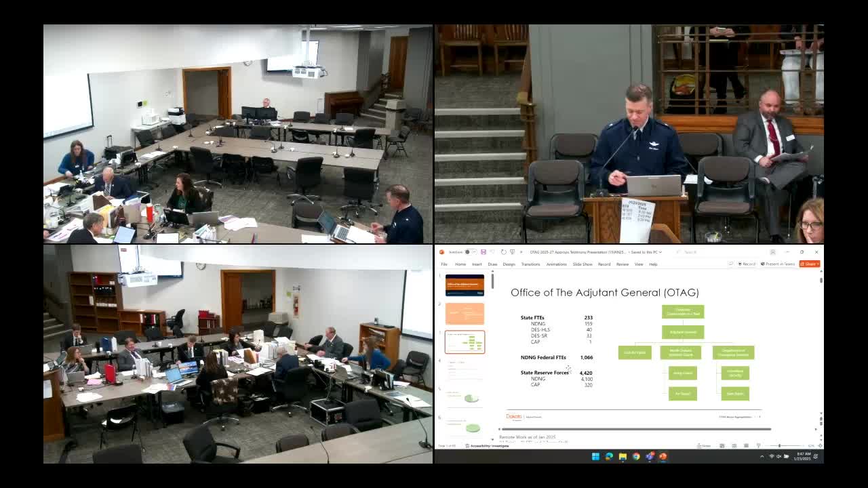Open the Help ribbon tab
Viewport: 868px width, 488px height.
[653, 264]
